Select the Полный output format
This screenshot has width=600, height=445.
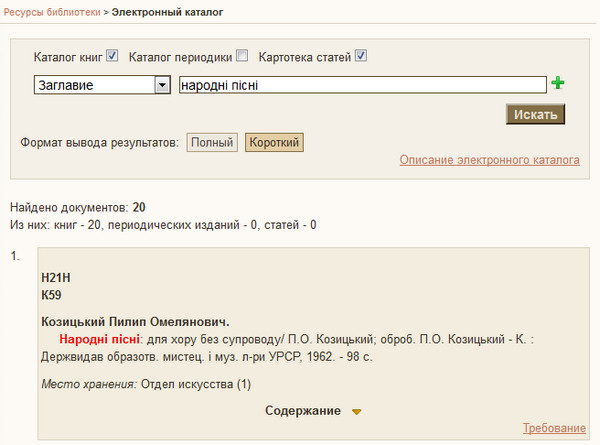point(212,142)
